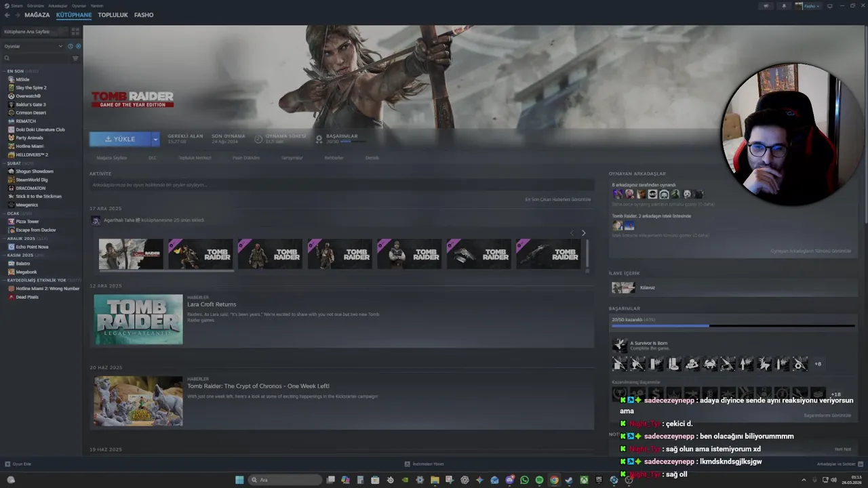Select REMATCH game icon in sidebar
The image size is (868, 488).
pyautogui.click(x=11, y=121)
